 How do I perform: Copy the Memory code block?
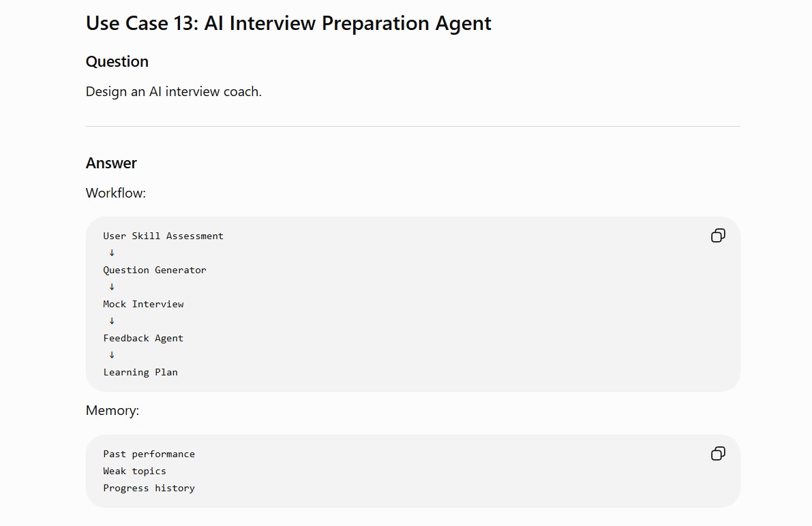[x=718, y=454]
